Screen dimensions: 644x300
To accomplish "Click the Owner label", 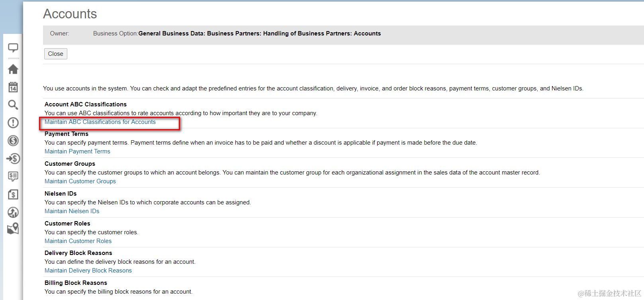I will point(59,33).
